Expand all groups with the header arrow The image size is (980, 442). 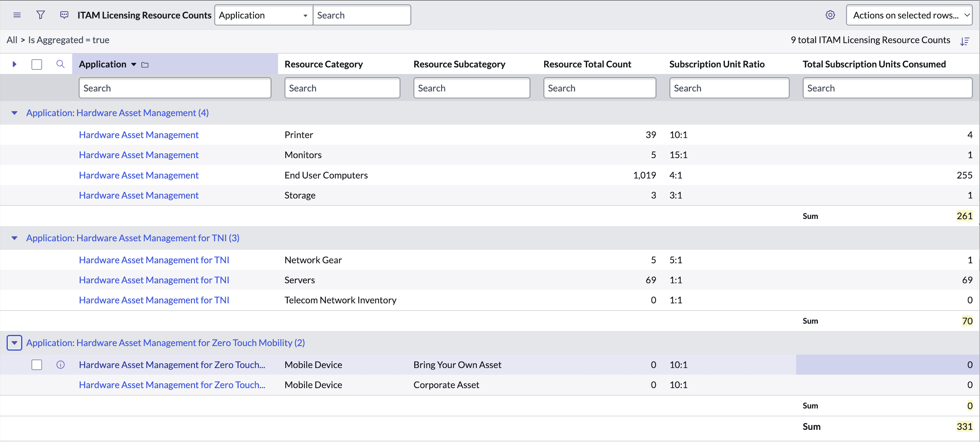coord(14,64)
